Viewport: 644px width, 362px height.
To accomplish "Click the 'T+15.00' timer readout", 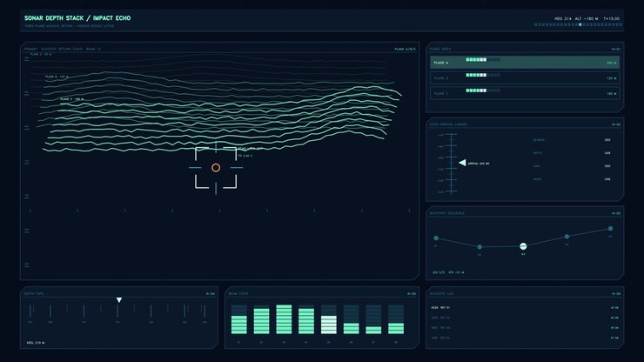I will coord(611,19).
